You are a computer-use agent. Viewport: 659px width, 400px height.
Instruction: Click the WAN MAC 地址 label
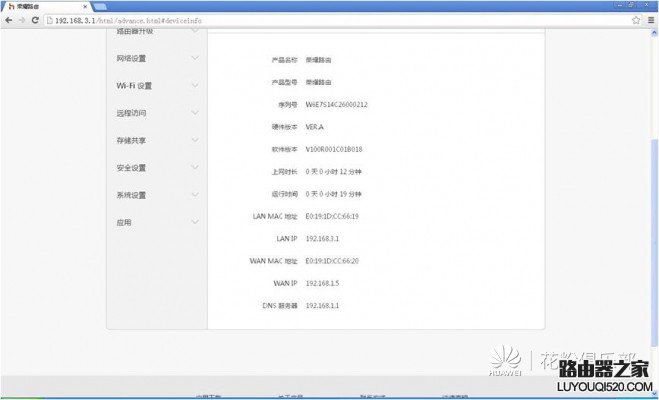273,261
